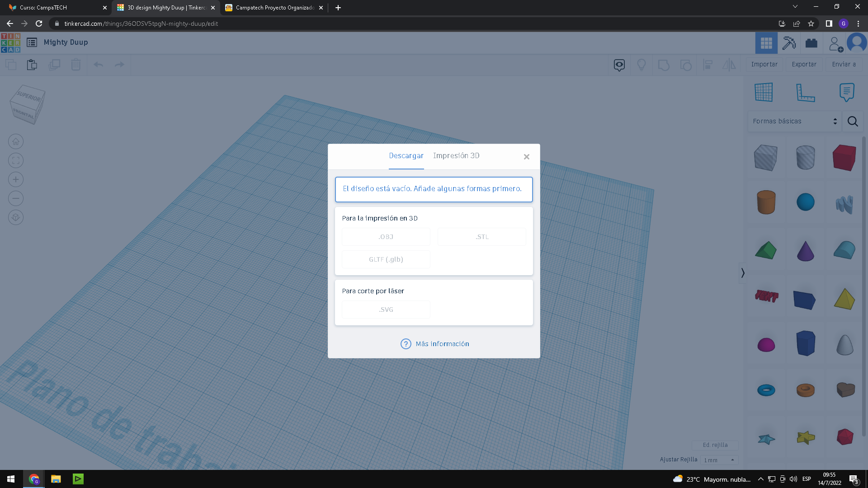Click the shape search magnifier icon

(x=853, y=121)
